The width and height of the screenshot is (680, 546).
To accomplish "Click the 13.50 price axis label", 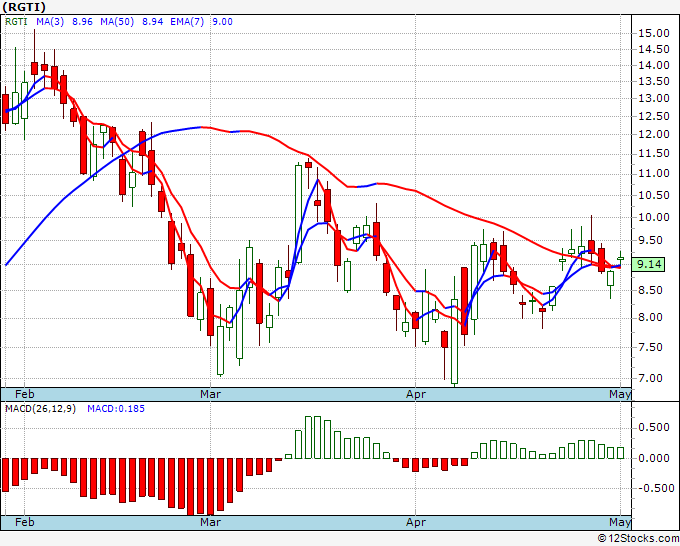I will [654, 82].
